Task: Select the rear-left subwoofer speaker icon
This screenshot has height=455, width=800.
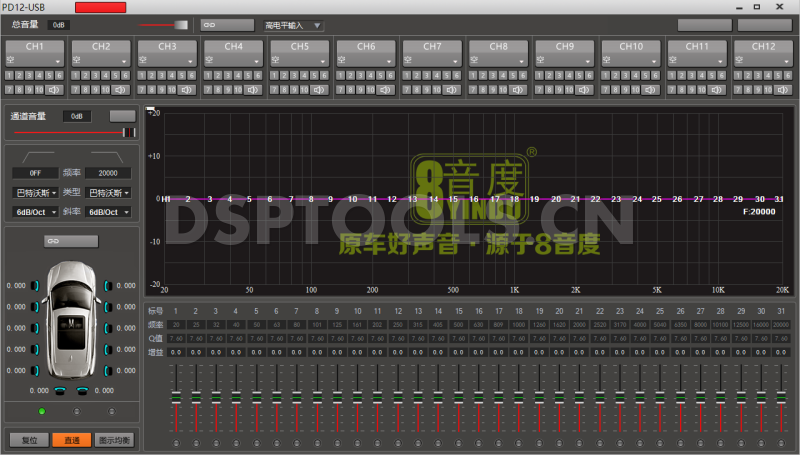Action: [x=62, y=391]
